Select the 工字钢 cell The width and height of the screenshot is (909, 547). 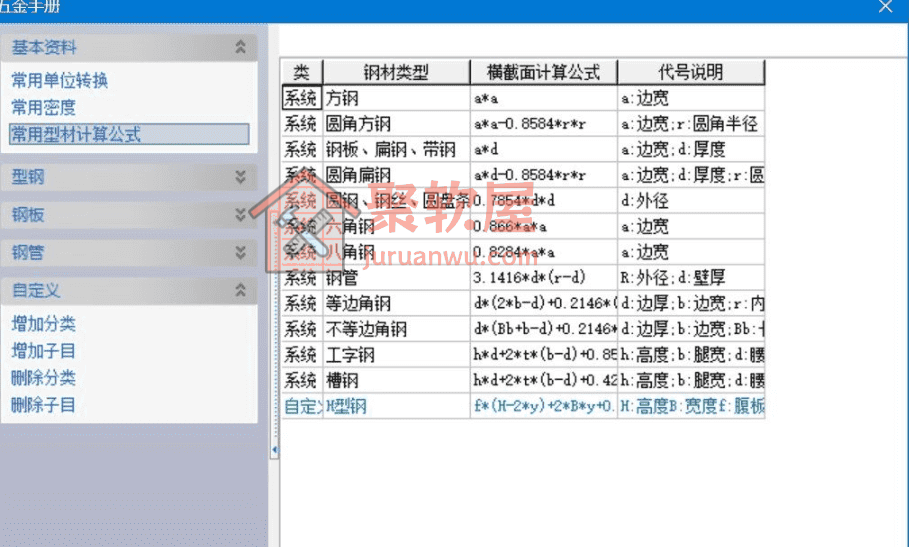[x=396, y=355]
